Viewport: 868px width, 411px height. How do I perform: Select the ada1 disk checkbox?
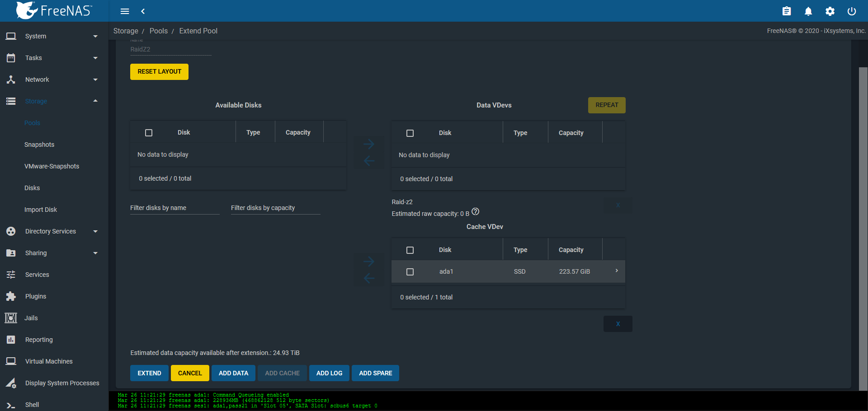410,272
